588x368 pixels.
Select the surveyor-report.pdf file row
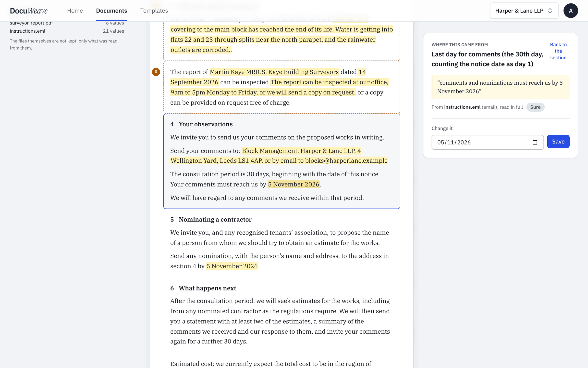coord(67,23)
